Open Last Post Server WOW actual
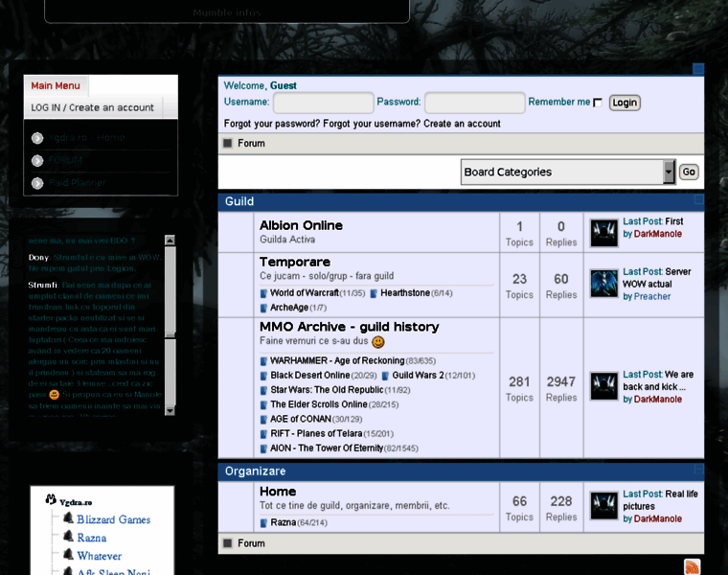728x575 pixels. coord(657,278)
